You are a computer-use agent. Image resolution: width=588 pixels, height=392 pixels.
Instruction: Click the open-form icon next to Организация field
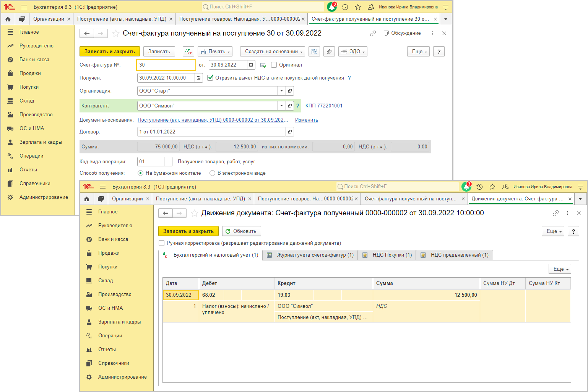(290, 91)
